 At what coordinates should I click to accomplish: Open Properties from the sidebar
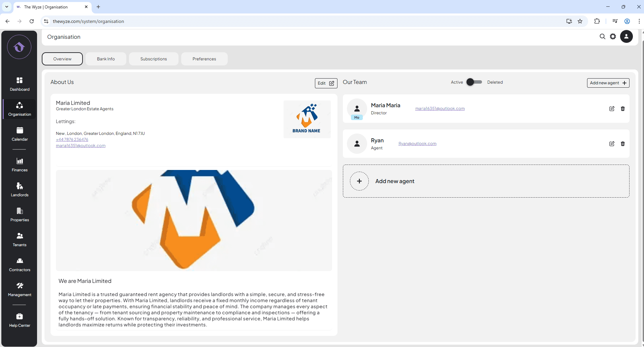(20, 214)
